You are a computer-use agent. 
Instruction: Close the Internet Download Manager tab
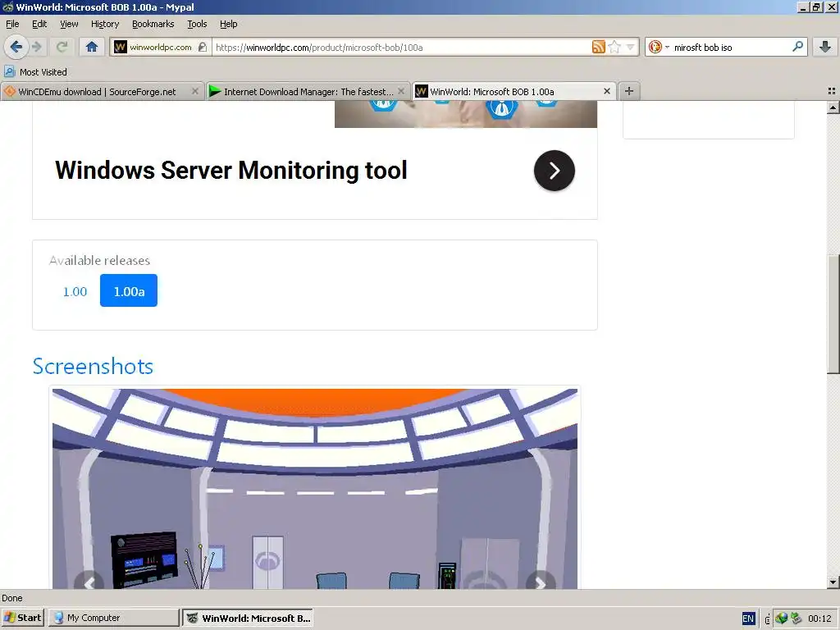(400, 92)
